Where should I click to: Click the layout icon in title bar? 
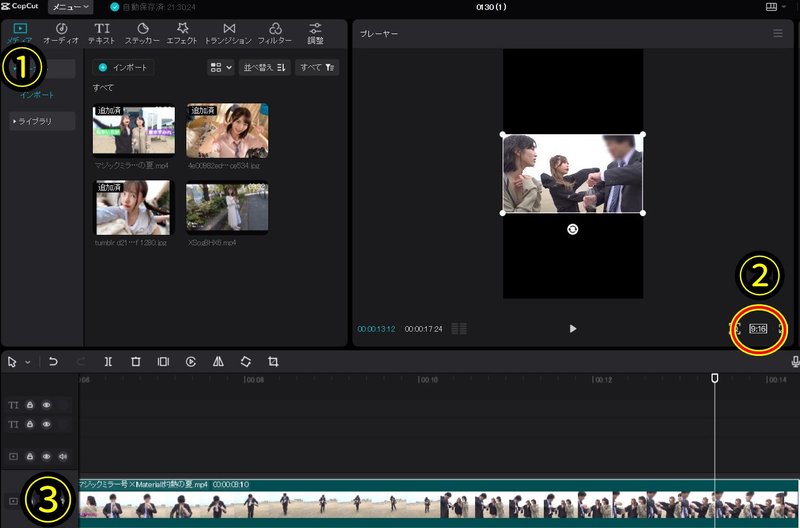771,7
